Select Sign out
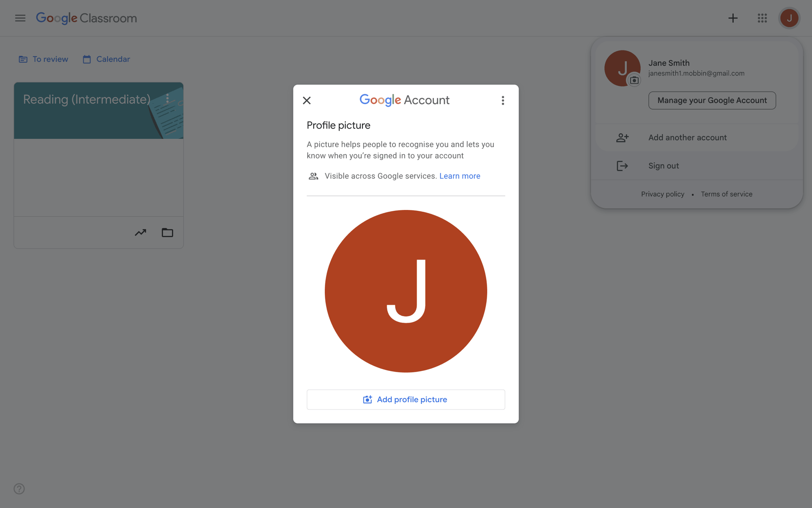 pos(697,166)
